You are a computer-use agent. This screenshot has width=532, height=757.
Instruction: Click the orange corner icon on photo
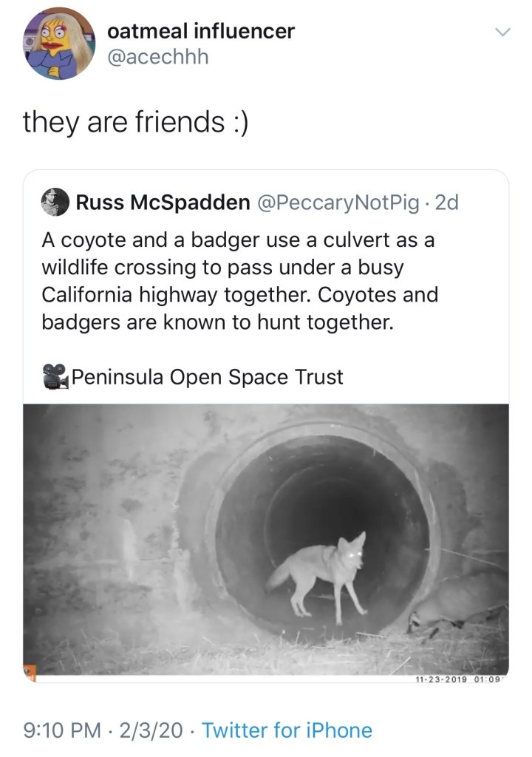click(30, 672)
